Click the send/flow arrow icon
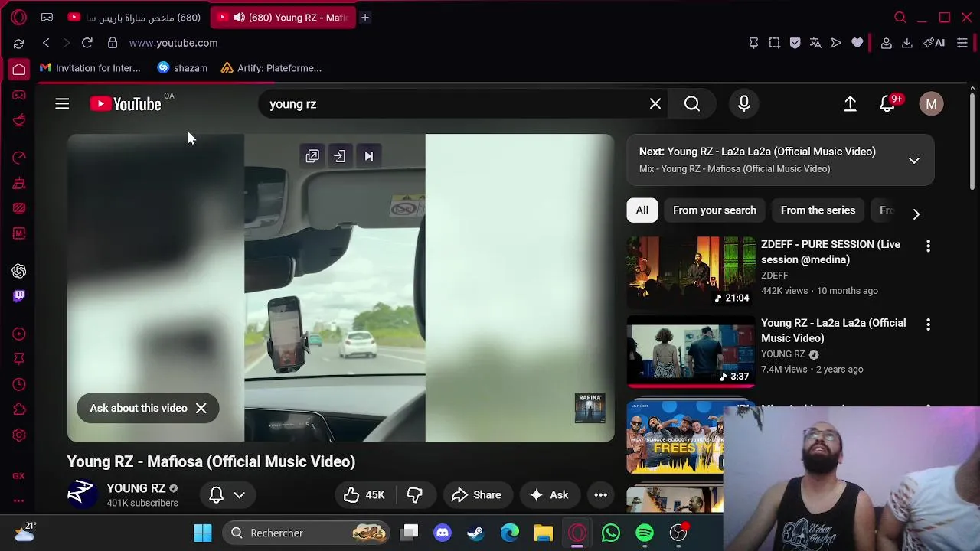This screenshot has width=980, height=551. pos(836,43)
